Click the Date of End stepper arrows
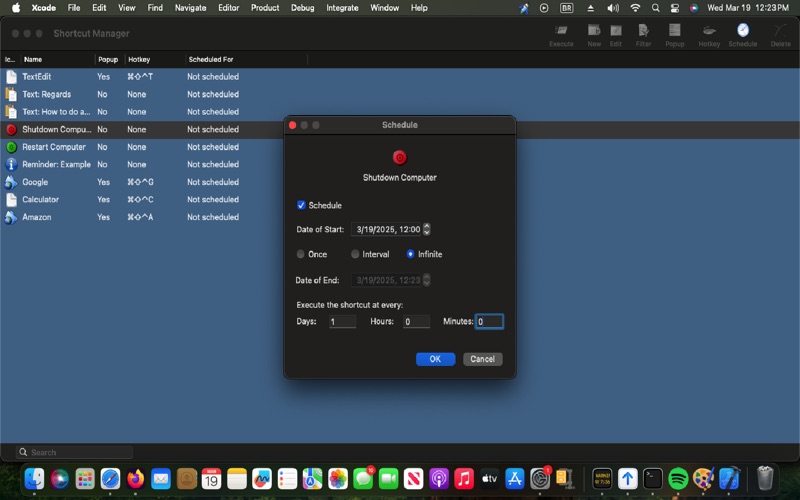This screenshot has height=500, width=800. click(x=427, y=280)
